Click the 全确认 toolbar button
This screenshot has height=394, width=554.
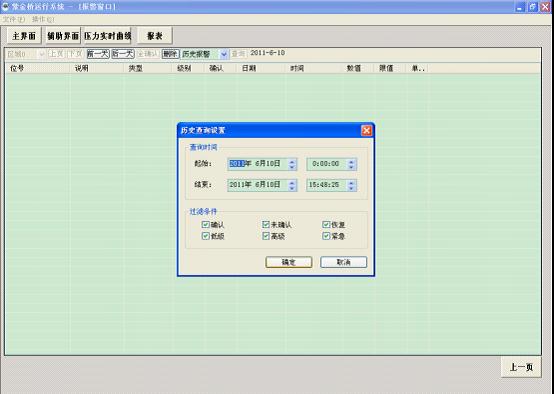(x=147, y=54)
